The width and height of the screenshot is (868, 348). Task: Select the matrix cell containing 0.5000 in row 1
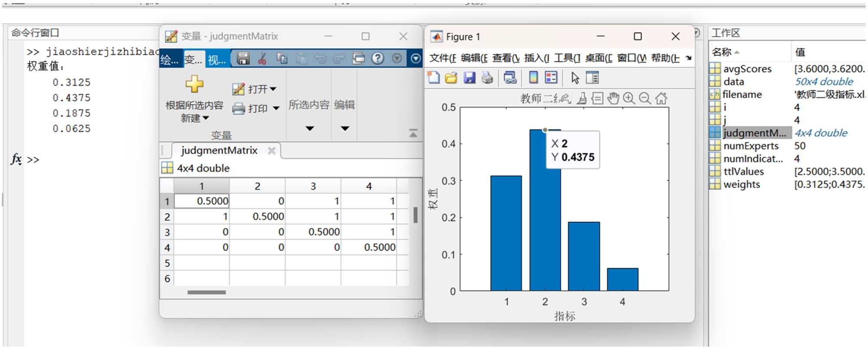(x=202, y=201)
